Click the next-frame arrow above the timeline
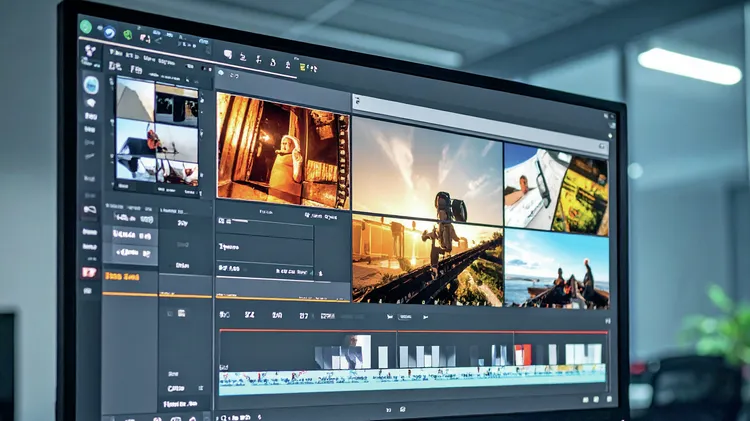 pos(425,317)
